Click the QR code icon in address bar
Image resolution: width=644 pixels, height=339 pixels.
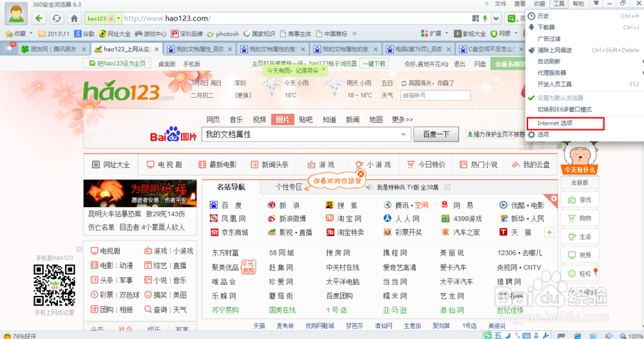click(476, 19)
